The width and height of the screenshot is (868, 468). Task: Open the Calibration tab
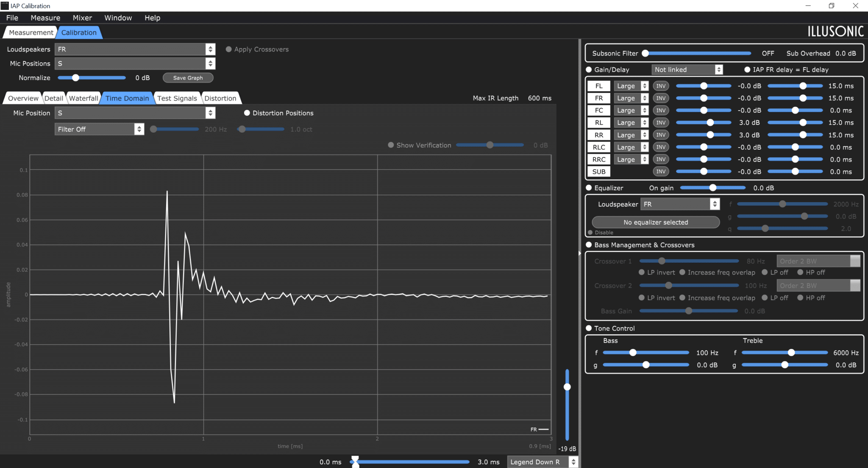click(x=79, y=33)
